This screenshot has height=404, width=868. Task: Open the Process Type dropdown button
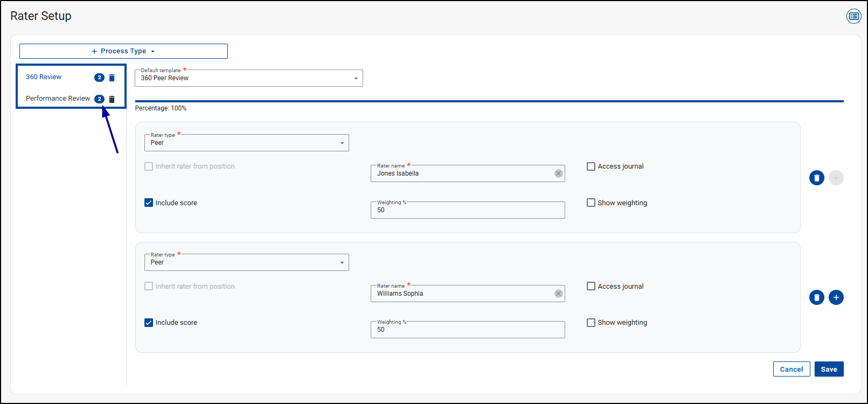[123, 51]
